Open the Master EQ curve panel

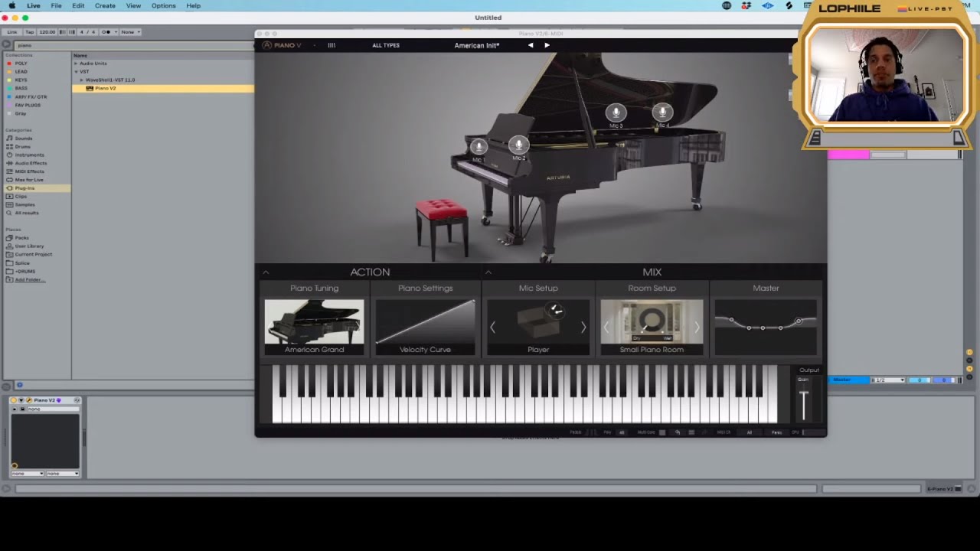click(766, 328)
